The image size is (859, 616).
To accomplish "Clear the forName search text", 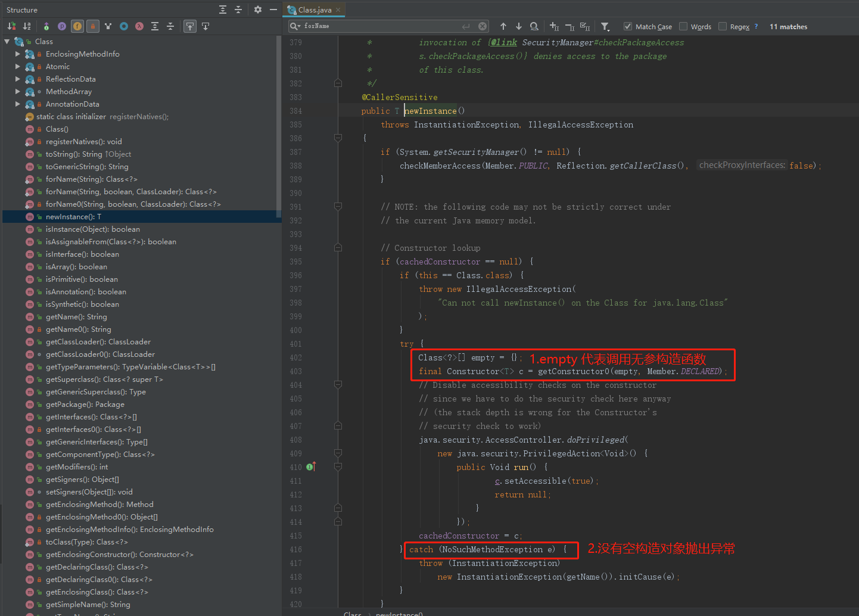I will pyautogui.click(x=483, y=26).
